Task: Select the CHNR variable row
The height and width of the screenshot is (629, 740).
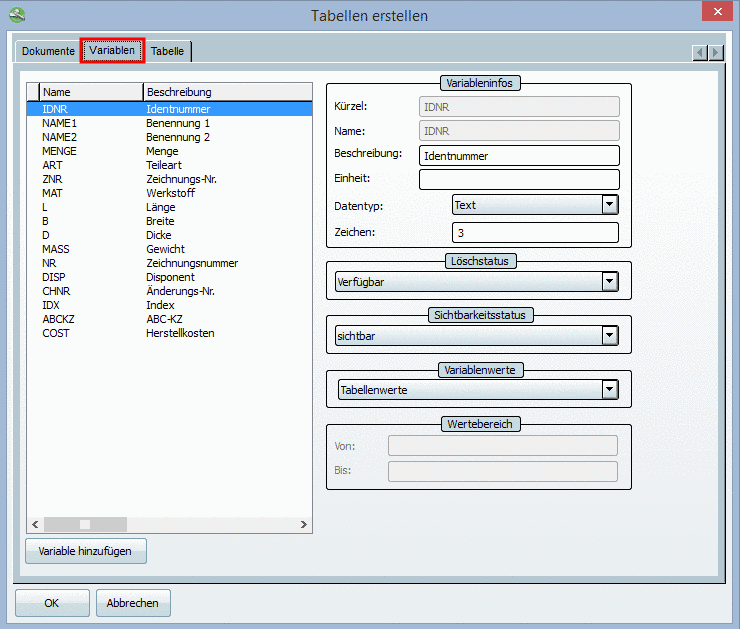Action: click(x=169, y=291)
